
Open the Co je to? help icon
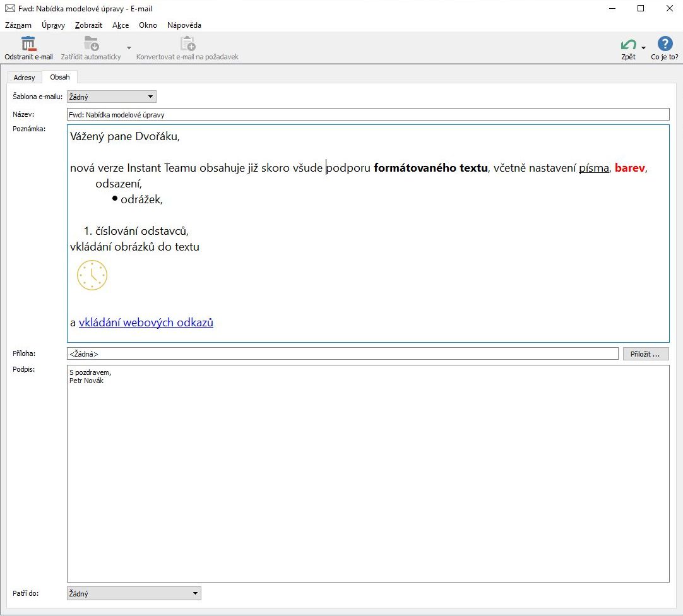coord(665,44)
